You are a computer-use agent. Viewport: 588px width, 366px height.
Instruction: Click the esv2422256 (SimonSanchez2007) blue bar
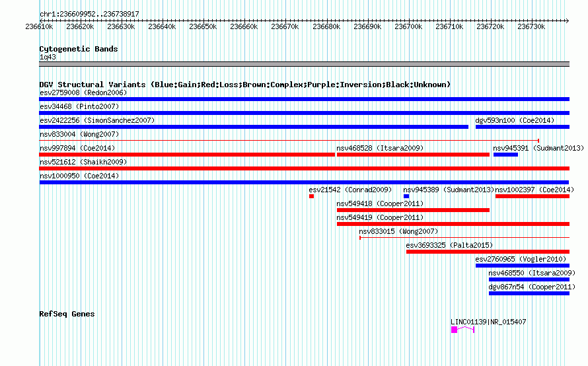click(x=254, y=127)
